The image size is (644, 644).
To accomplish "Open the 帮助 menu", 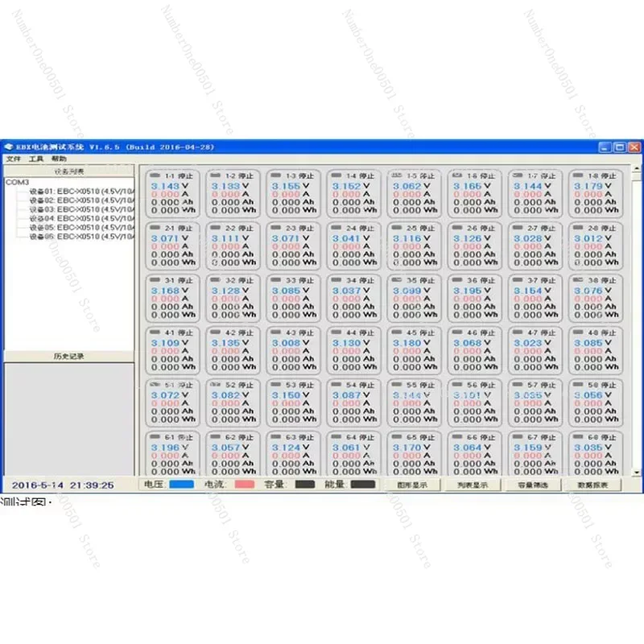I will (59, 159).
